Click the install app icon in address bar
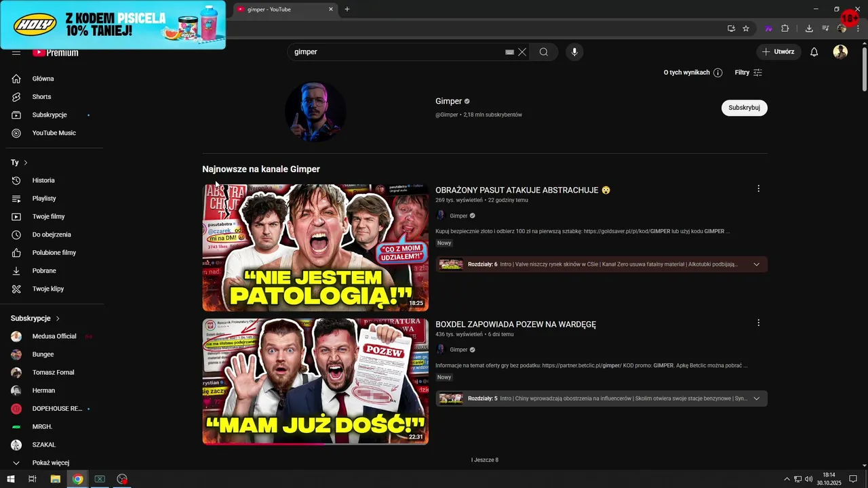868x488 pixels. coord(731,28)
